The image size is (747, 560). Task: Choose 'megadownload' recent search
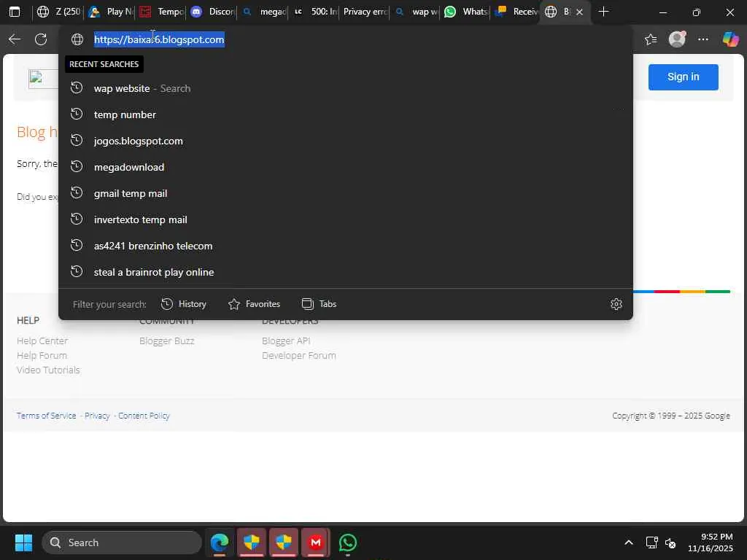345,167
